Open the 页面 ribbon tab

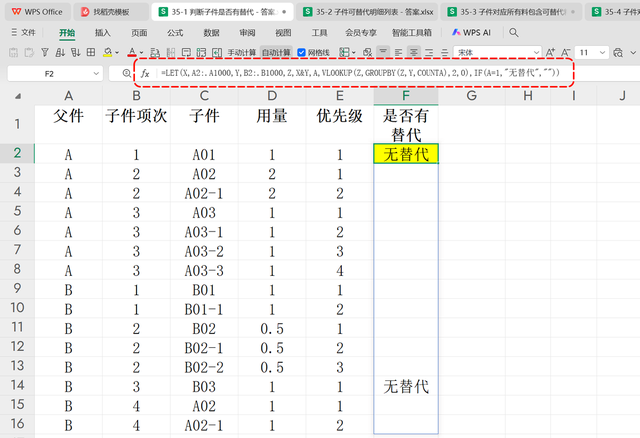click(x=139, y=33)
